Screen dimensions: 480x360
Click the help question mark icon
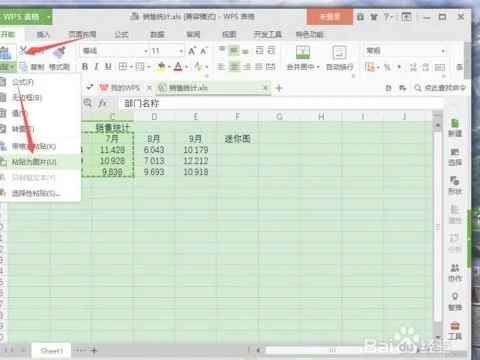(387, 17)
